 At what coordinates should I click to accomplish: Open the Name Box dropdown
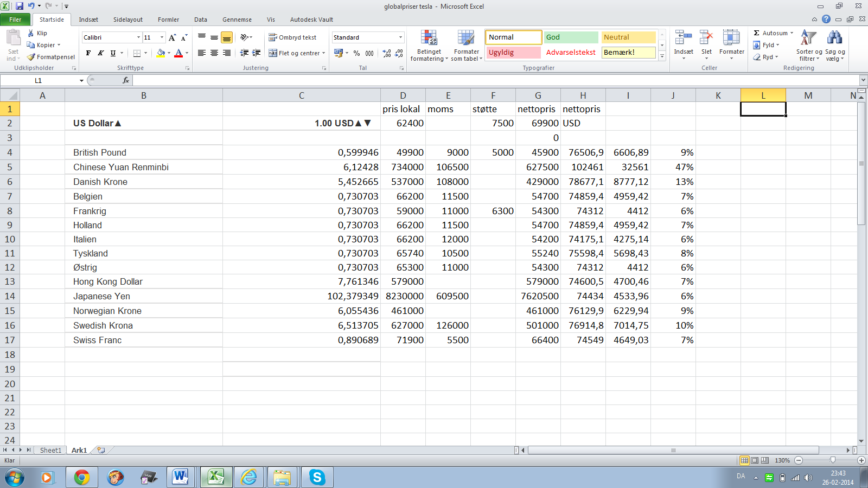(81, 80)
